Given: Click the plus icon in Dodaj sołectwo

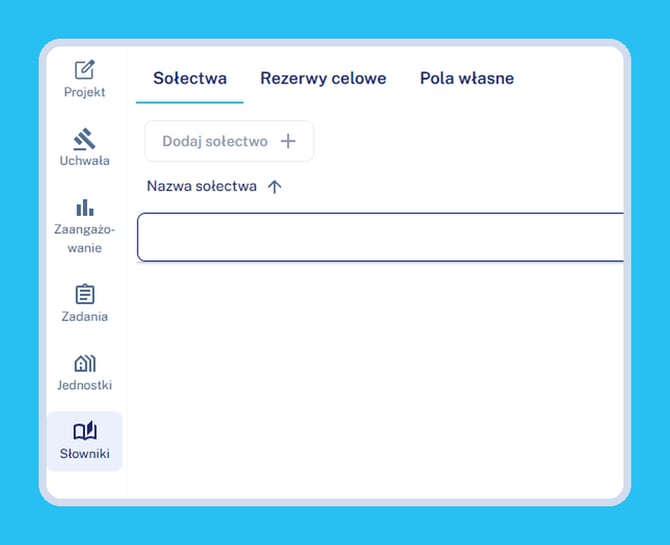Looking at the screenshot, I should pyautogui.click(x=288, y=141).
